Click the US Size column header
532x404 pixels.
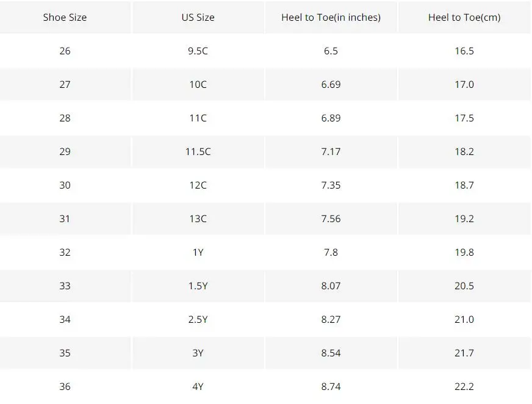coord(198,17)
